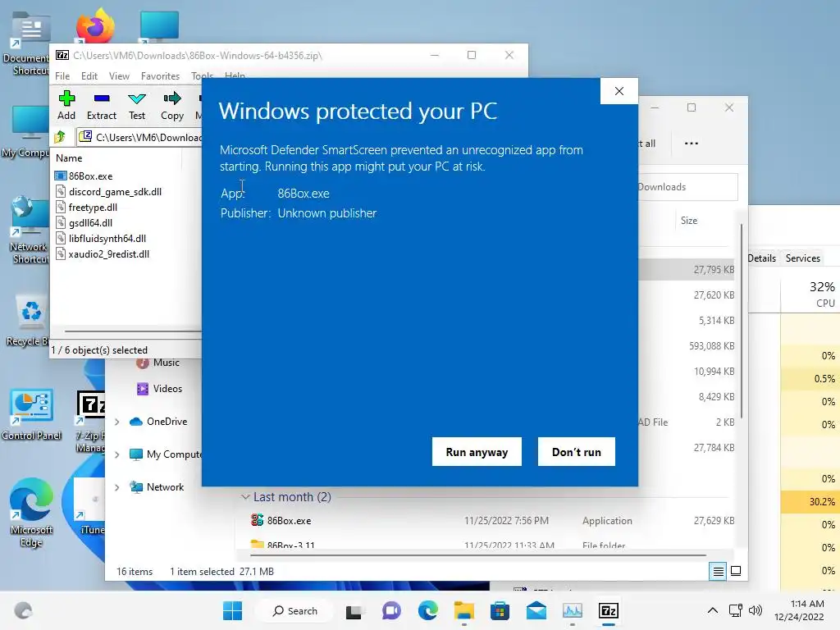The image size is (840, 630).
Task: Open Microsoft Edge from taskbar
Action: pos(427,610)
